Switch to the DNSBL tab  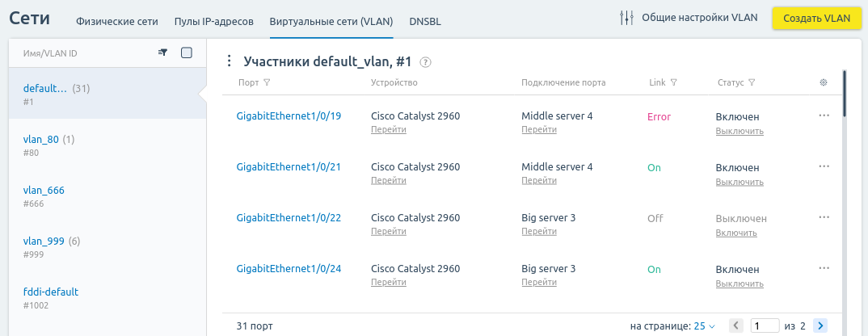[x=425, y=22]
